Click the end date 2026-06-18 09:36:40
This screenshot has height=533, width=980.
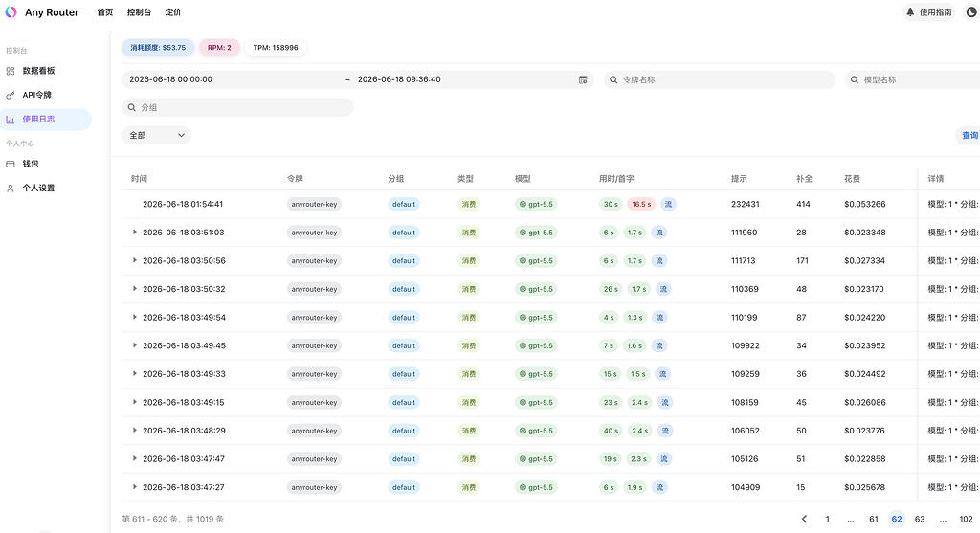(x=399, y=79)
